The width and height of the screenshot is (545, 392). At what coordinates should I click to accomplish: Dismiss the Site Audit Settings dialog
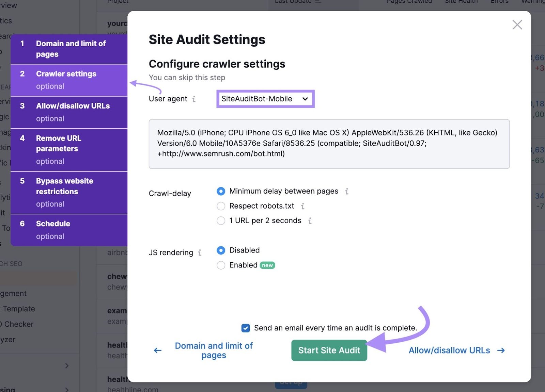517,25
